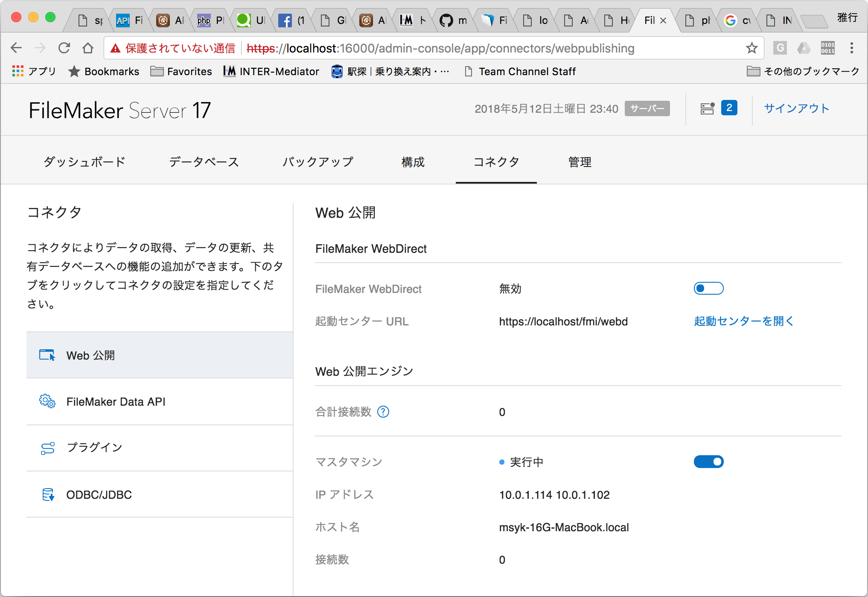This screenshot has width=868, height=597.
Task: Disable the マスタマシン Web publishing toggle
Action: tap(708, 462)
